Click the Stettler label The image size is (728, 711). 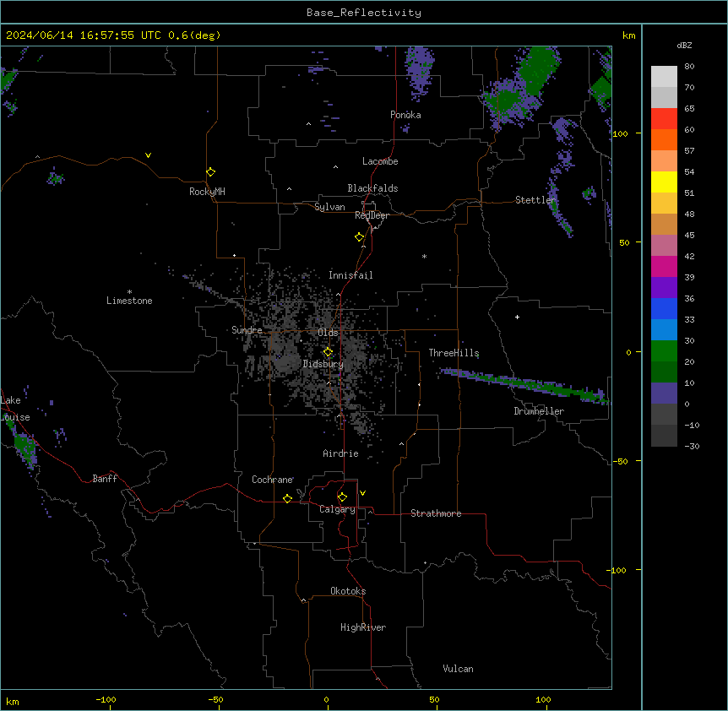[x=535, y=200]
